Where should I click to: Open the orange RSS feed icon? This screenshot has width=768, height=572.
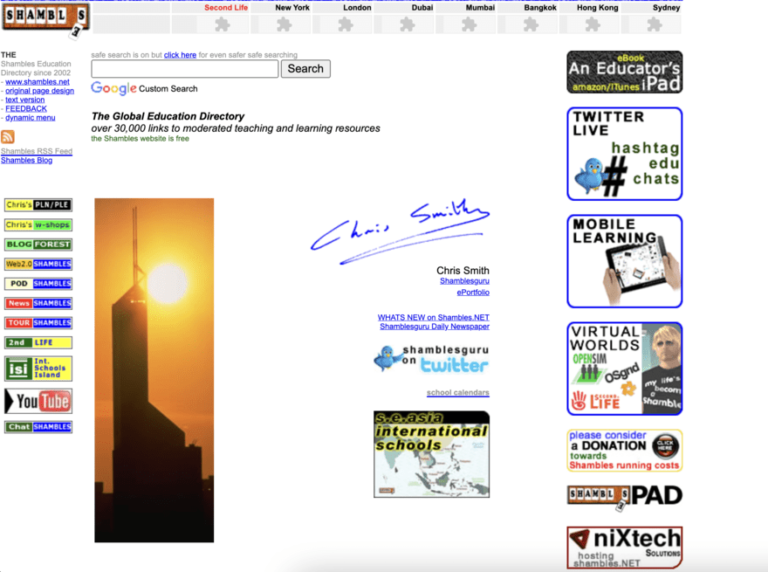click(8, 137)
